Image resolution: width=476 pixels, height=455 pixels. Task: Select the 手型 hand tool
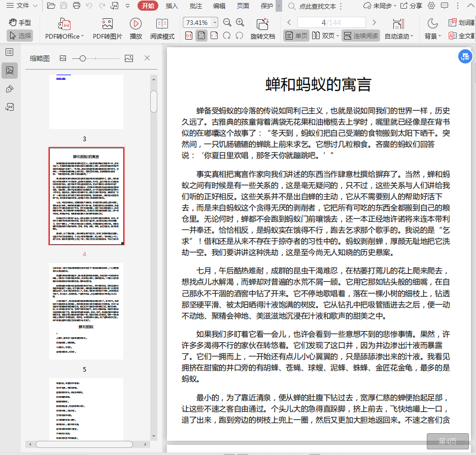(20, 22)
